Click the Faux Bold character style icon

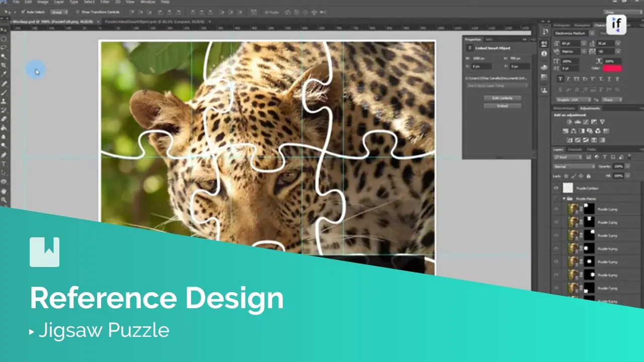pyautogui.click(x=561, y=79)
